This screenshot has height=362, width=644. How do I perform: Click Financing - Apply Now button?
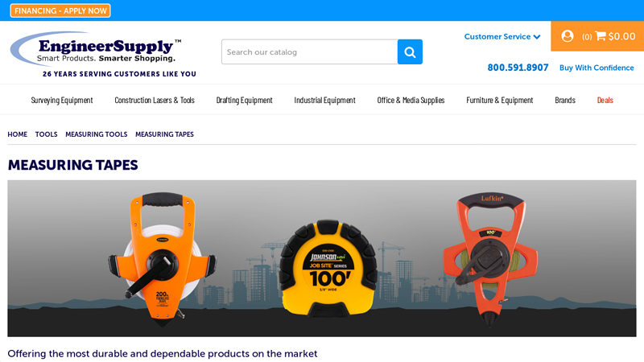pos(60,10)
